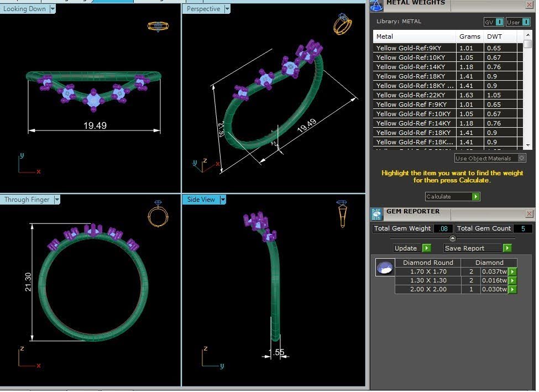The image size is (539, 392).
Task: Click the round diamond gem thumbnail
Action: click(x=385, y=268)
